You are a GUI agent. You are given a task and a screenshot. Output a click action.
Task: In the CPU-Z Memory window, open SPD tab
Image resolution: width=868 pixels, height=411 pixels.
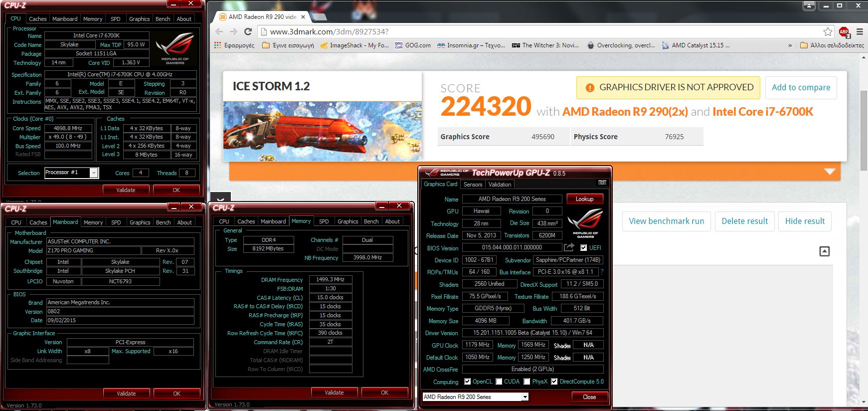324,221
